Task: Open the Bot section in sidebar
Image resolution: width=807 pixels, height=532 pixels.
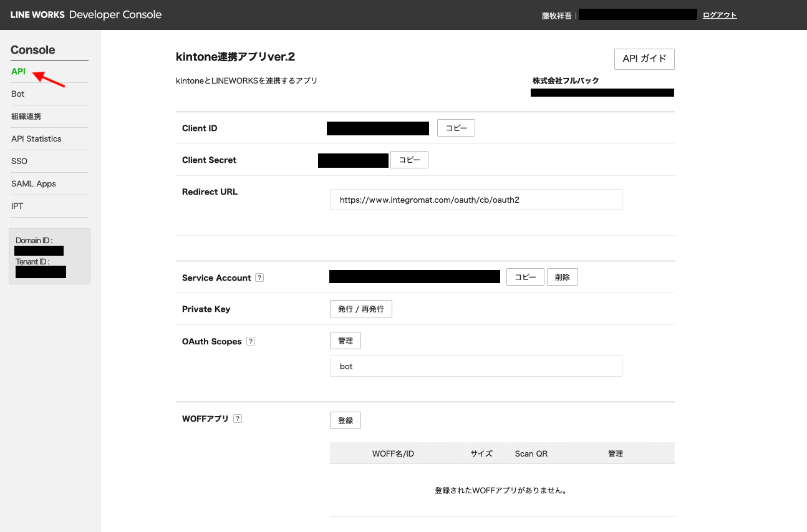Action: click(18, 94)
